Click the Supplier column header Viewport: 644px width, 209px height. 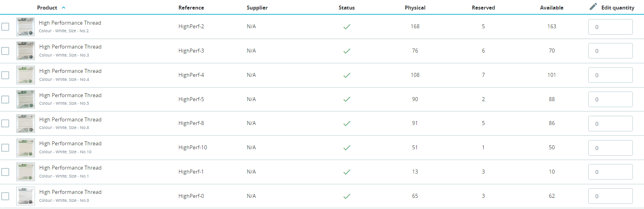tap(257, 8)
